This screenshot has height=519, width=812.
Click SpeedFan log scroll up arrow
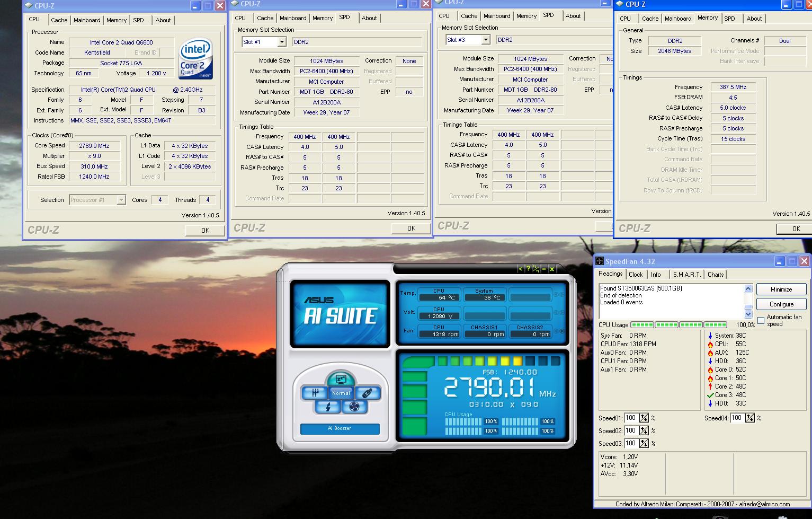[x=748, y=289]
